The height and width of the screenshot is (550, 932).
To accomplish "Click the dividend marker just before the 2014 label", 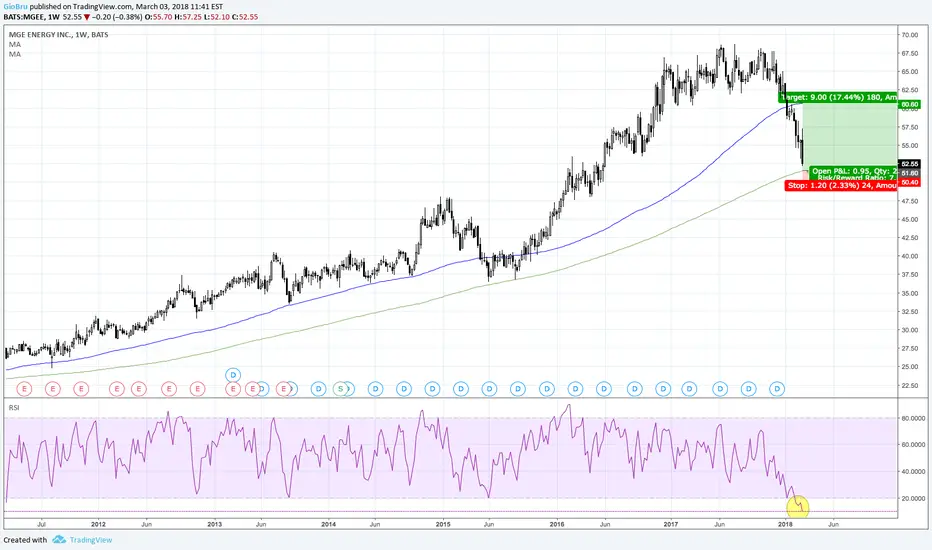I will click(319, 389).
